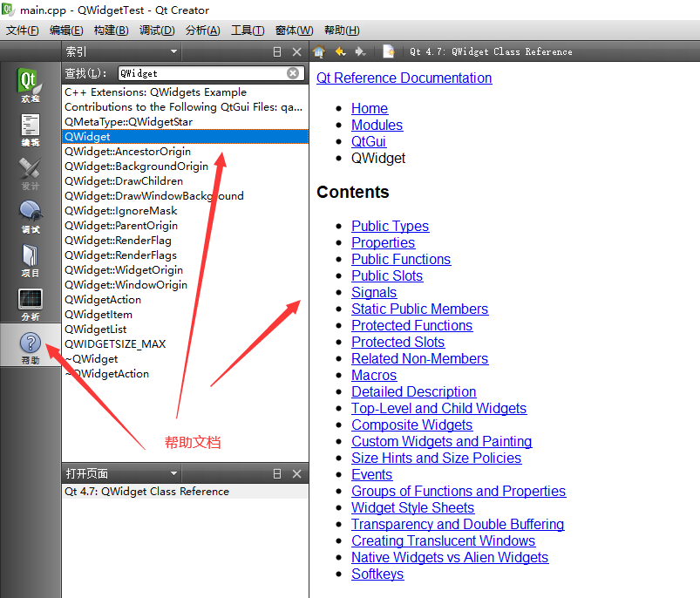
Task: Open Qt Reference Documentation link
Action: tap(404, 78)
